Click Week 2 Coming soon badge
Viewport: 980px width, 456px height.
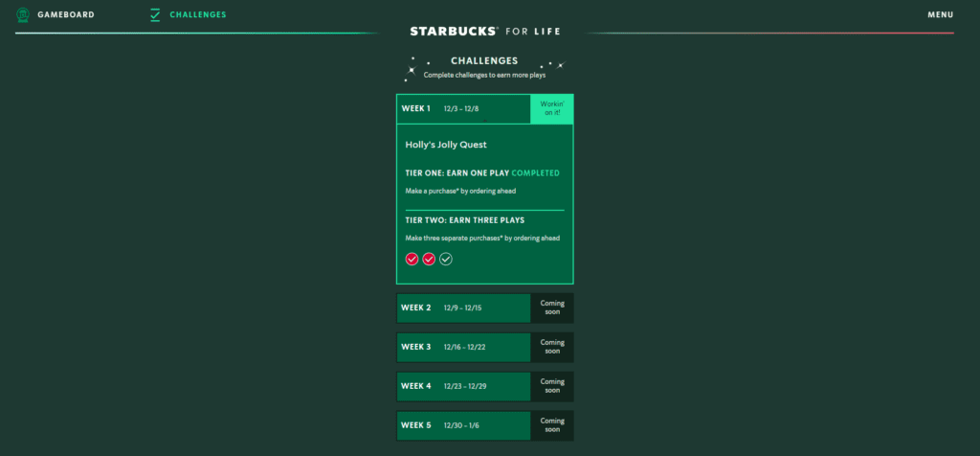(x=552, y=308)
